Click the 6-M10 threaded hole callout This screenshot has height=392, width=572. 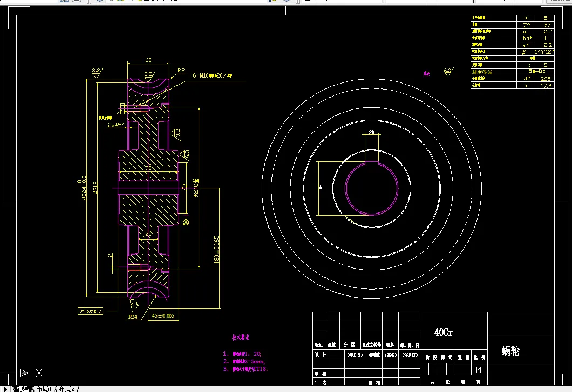[x=212, y=75]
